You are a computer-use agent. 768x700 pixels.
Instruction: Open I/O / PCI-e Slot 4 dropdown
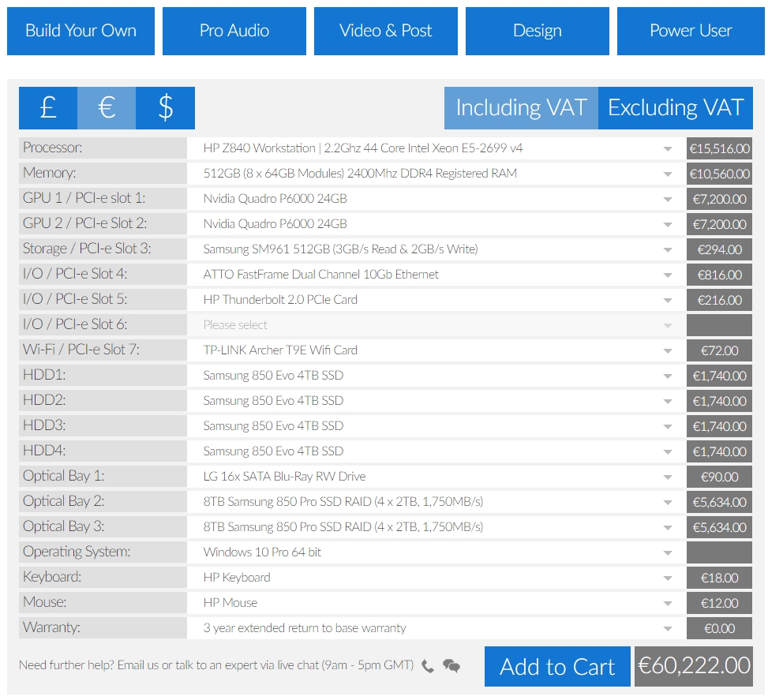click(x=436, y=275)
